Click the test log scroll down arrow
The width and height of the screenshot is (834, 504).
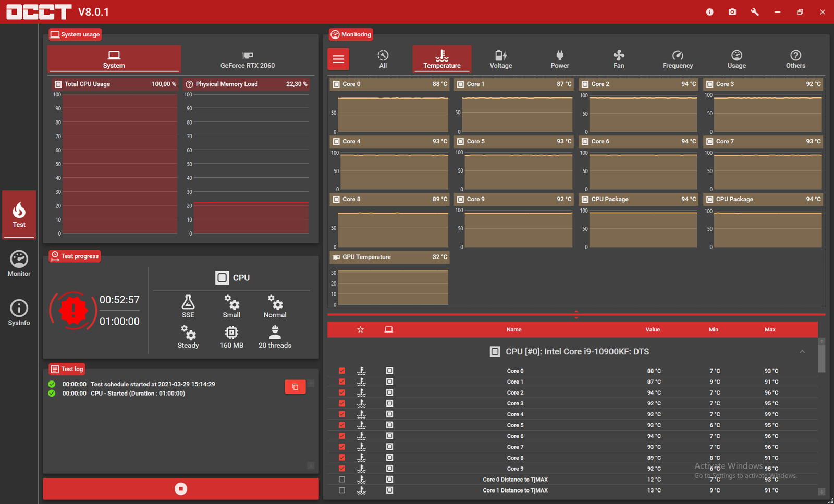[x=311, y=465]
